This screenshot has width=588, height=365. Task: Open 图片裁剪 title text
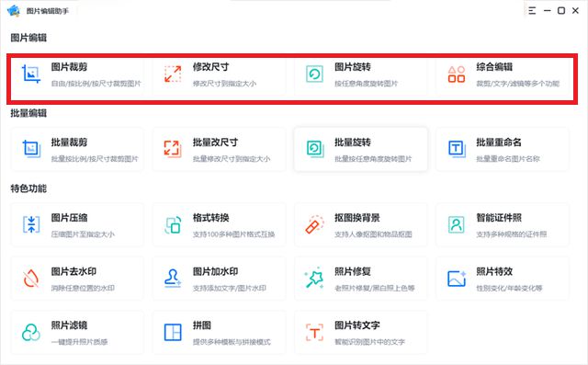pyautogui.click(x=70, y=67)
